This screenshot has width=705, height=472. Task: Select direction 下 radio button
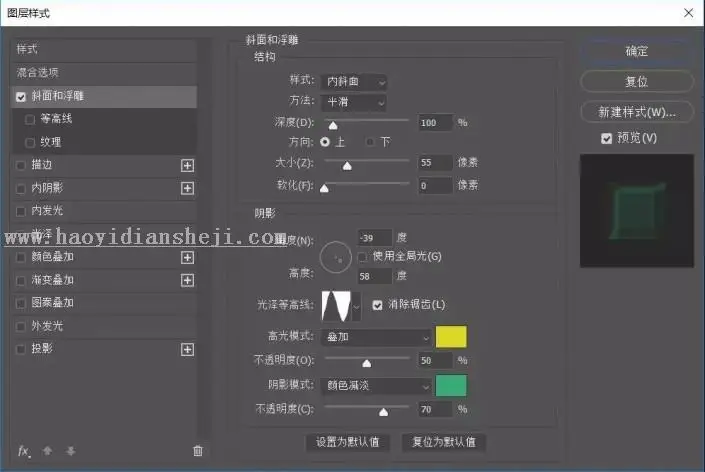(x=370, y=142)
